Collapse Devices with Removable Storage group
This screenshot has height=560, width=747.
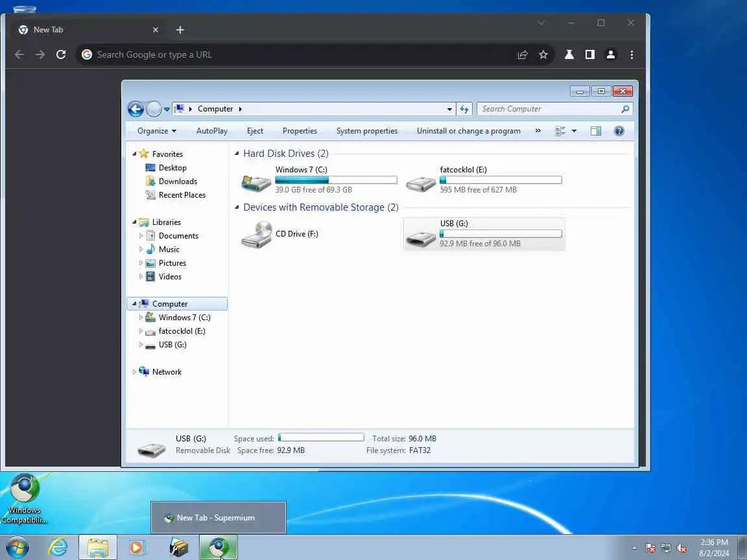237,207
